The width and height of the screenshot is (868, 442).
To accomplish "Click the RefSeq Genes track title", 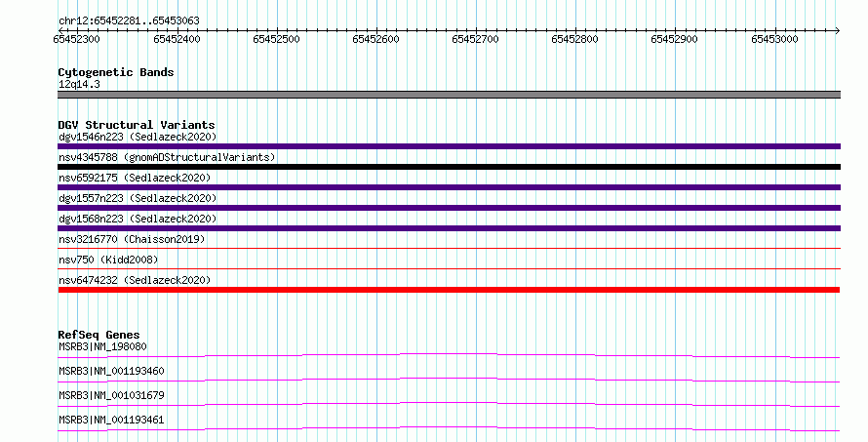I will [99, 335].
